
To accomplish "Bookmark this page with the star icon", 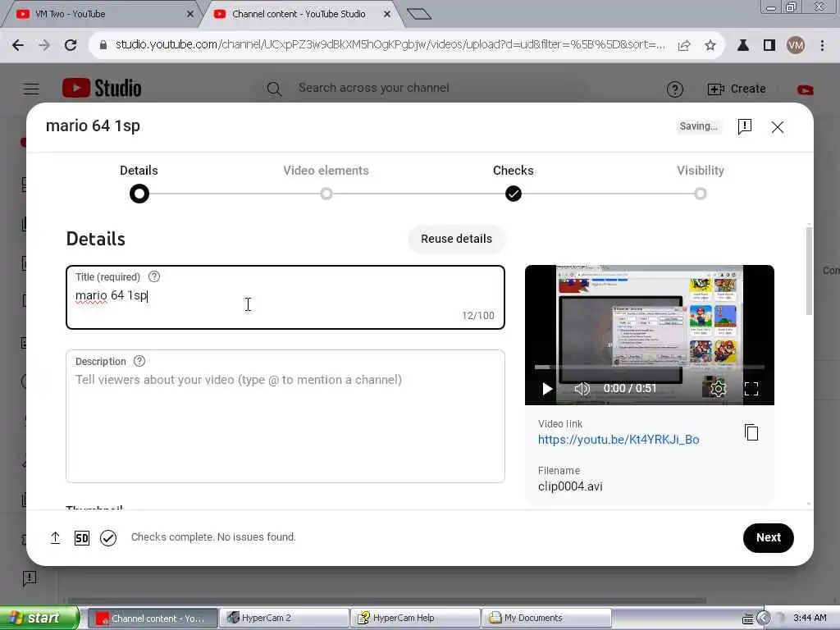I will coord(710,45).
